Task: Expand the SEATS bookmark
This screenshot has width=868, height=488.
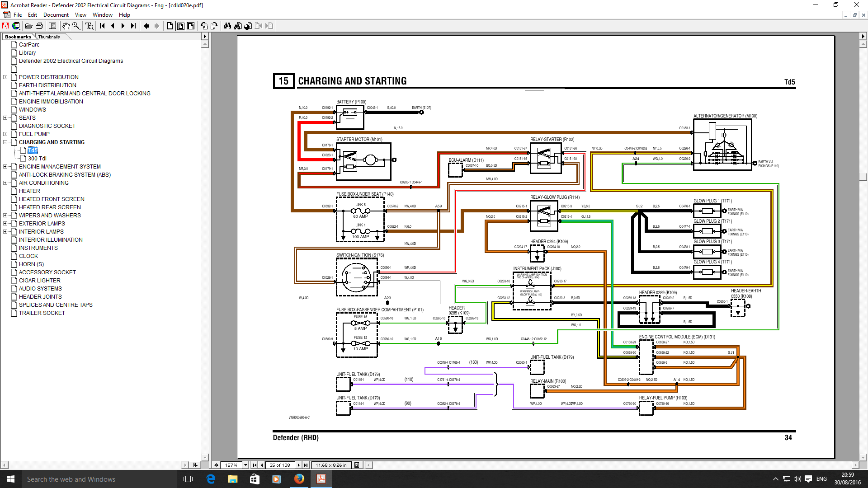Action: click(5, 118)
